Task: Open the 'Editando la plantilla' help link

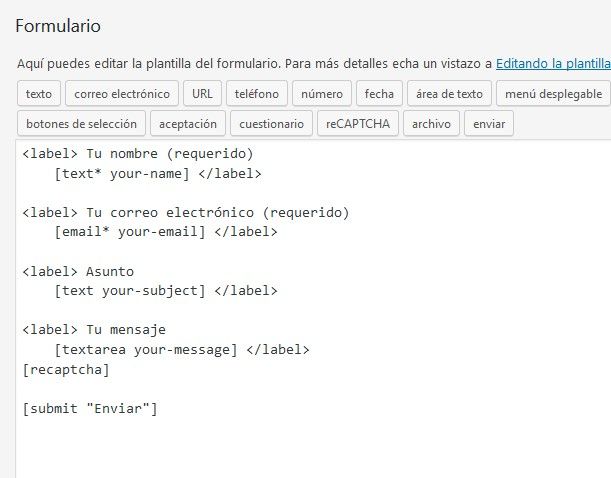Action: click(x=553, y=63)
